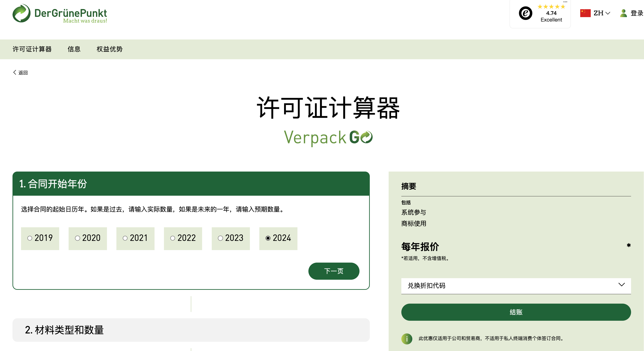Click the 登录 login link
Image resolution: width=644 pixels, height=351 pixels.
[637, 13]
